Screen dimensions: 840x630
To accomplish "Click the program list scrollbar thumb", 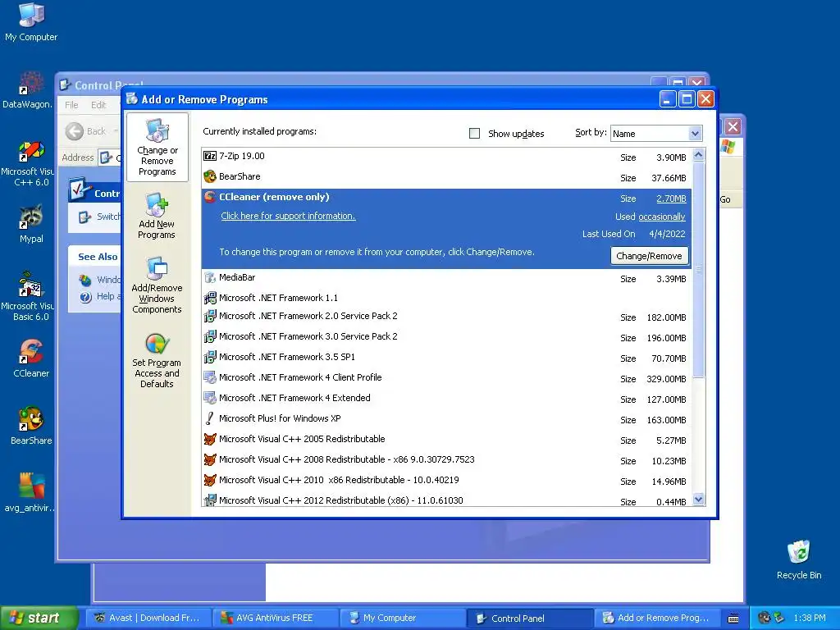I will tap(698, 269).
